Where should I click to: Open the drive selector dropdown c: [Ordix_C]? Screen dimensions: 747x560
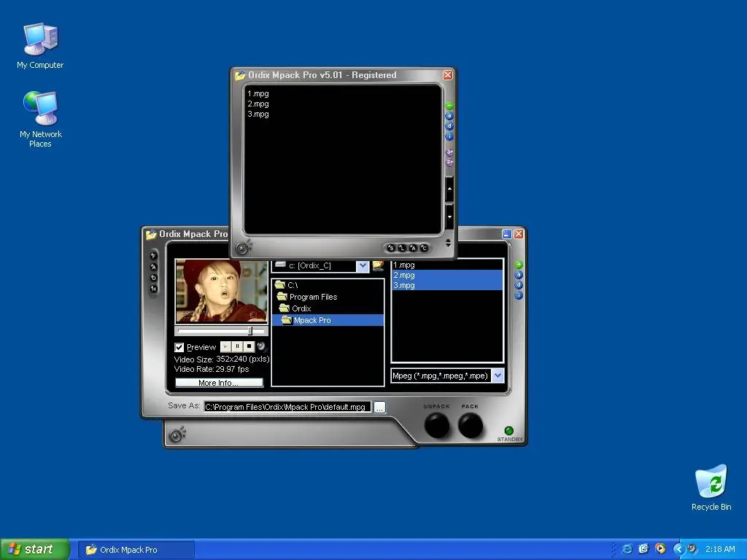[x=363, y=266]
